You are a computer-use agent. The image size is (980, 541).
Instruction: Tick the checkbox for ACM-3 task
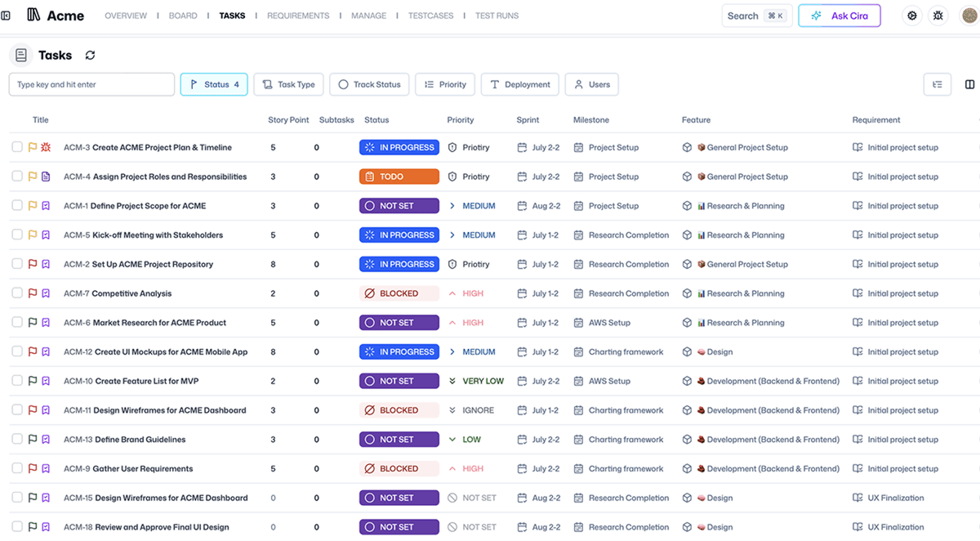(17, 147)
